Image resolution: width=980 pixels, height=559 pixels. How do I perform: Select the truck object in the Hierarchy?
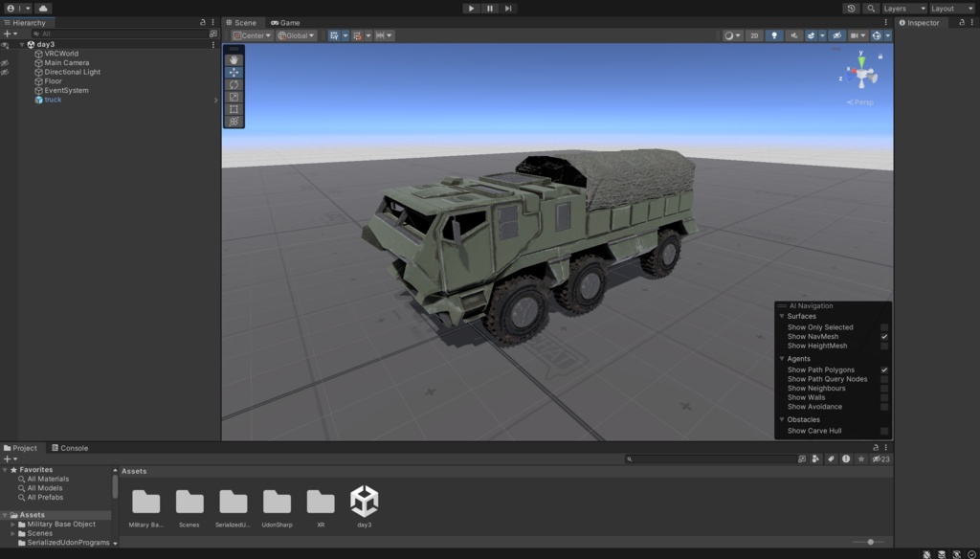pyautogui.click(x=53, y=99)
